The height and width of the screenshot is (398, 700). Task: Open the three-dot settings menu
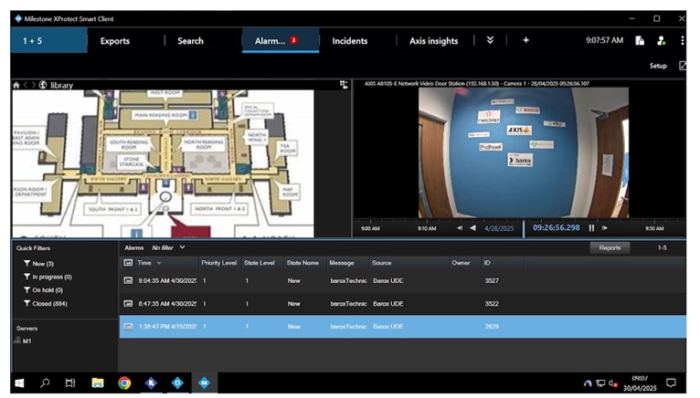point(682,41)
